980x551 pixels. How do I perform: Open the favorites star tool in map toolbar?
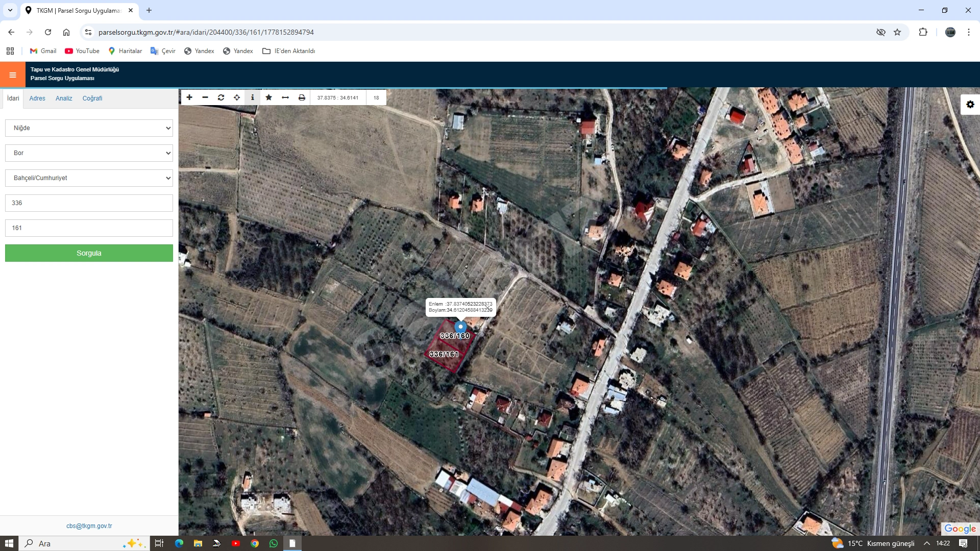[269, 97]
